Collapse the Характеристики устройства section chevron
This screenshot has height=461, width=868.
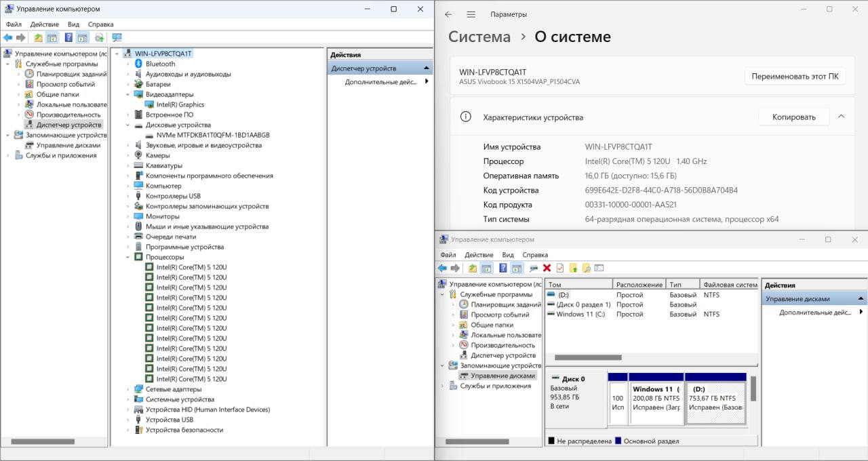(841, 117)
